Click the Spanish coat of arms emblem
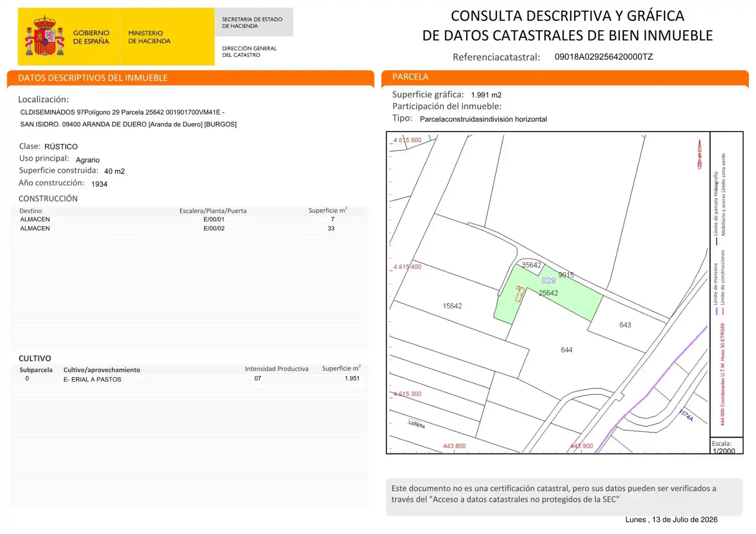Image resolution: width=756 pixels, height=534 pixels. 45,36
